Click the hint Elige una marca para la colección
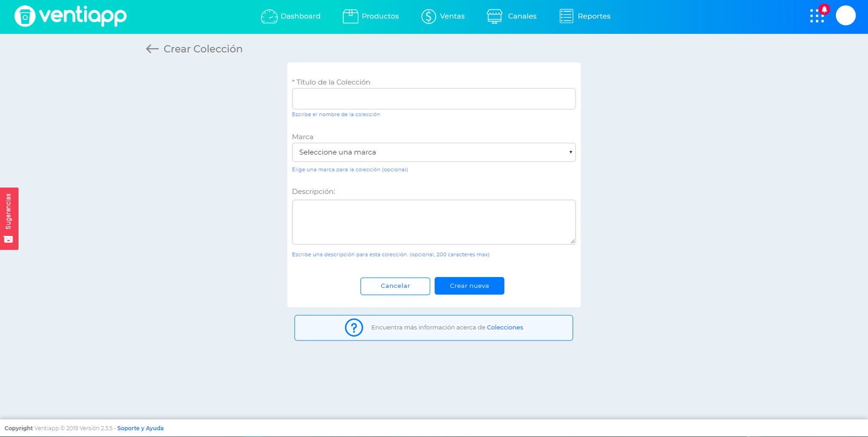The height and width of the screenshot is (437, 868). click(350, 170)
